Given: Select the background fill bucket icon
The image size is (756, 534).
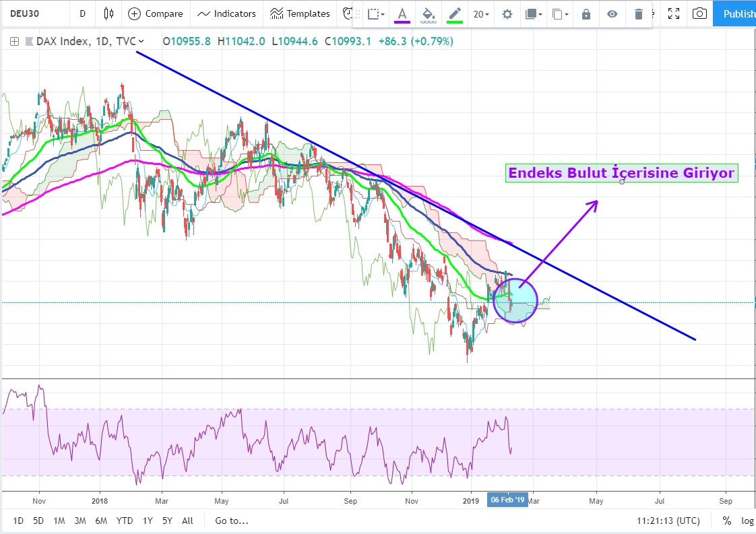Looking at the screenshot, I should pos(428,14).
